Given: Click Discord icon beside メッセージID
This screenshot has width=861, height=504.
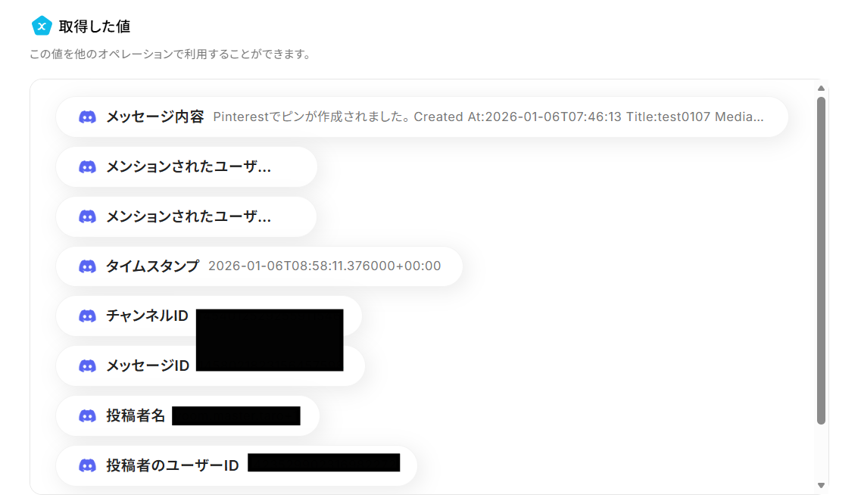Looking at the screenshot, I should pos(87,366).
